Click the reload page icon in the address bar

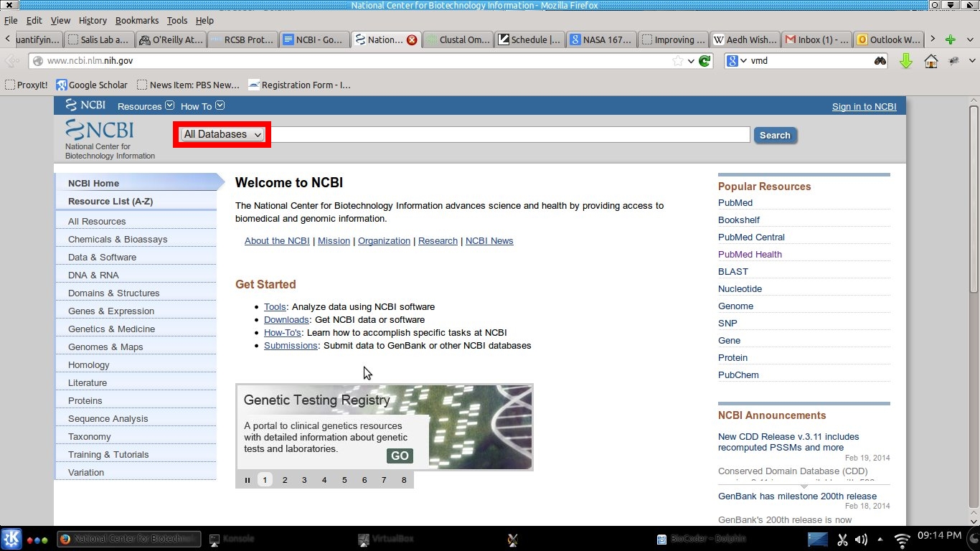click(x=705, y=61)
